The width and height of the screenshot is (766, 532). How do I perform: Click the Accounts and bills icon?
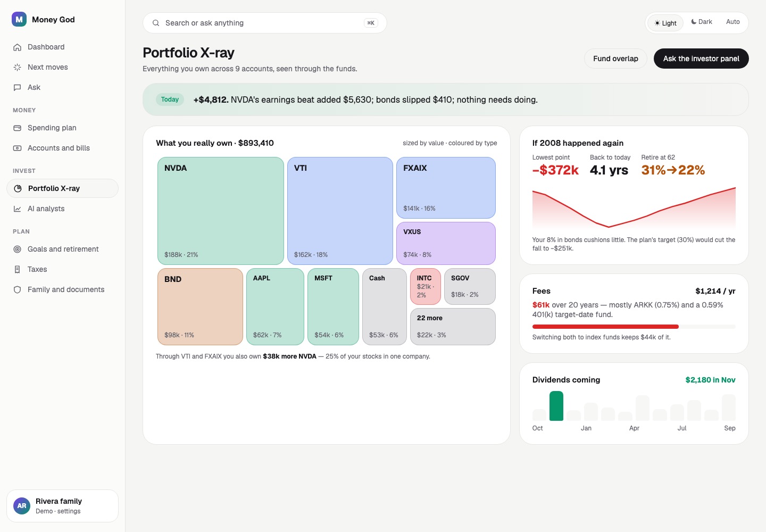17,148
